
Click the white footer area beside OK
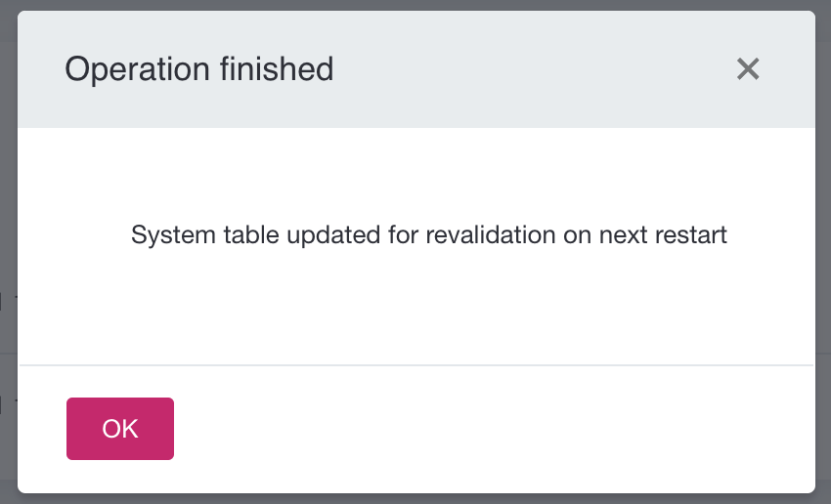(489, 429)
